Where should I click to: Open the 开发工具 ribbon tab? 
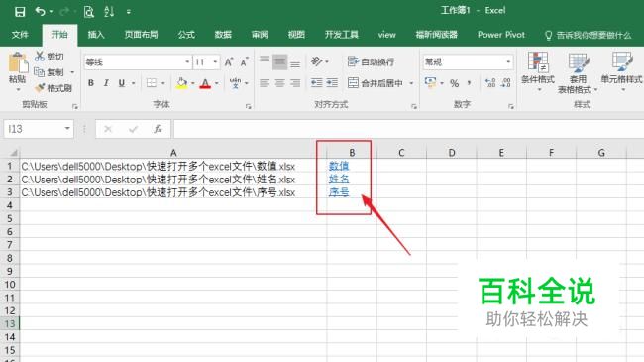[341, 35]
